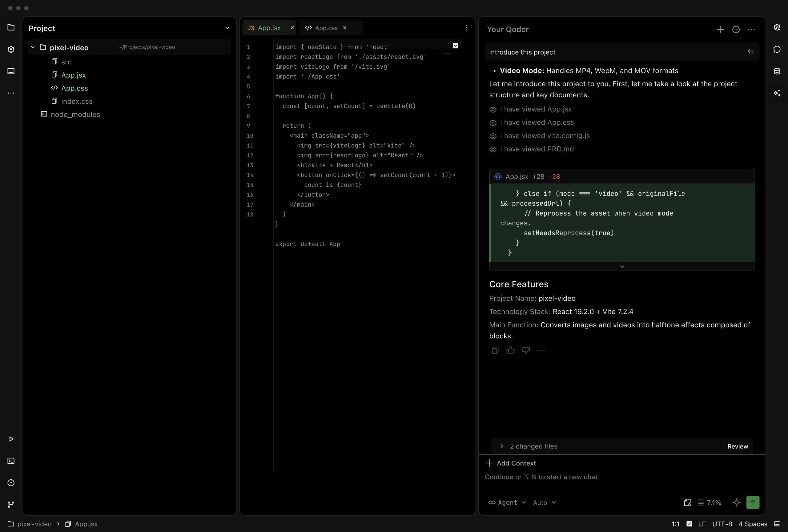Click the eye icon beside viewed PRD.md
Screen dimensions: 788x532
[493, 149]
